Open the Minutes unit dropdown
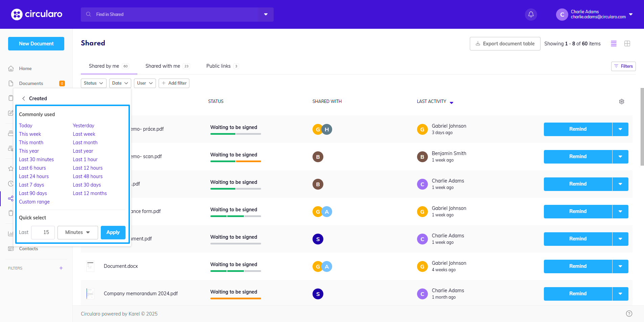 click(x=77, y=233)
